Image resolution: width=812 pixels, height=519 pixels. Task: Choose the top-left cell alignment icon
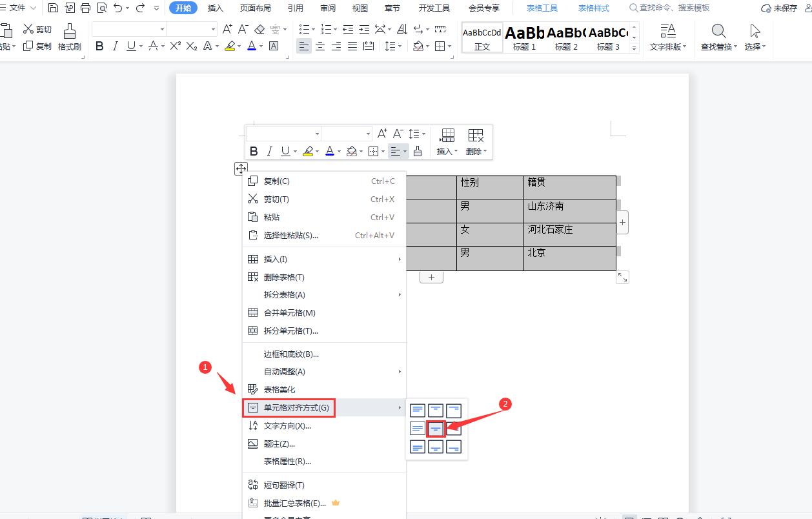pyautogui.click(x=418, y=410)
